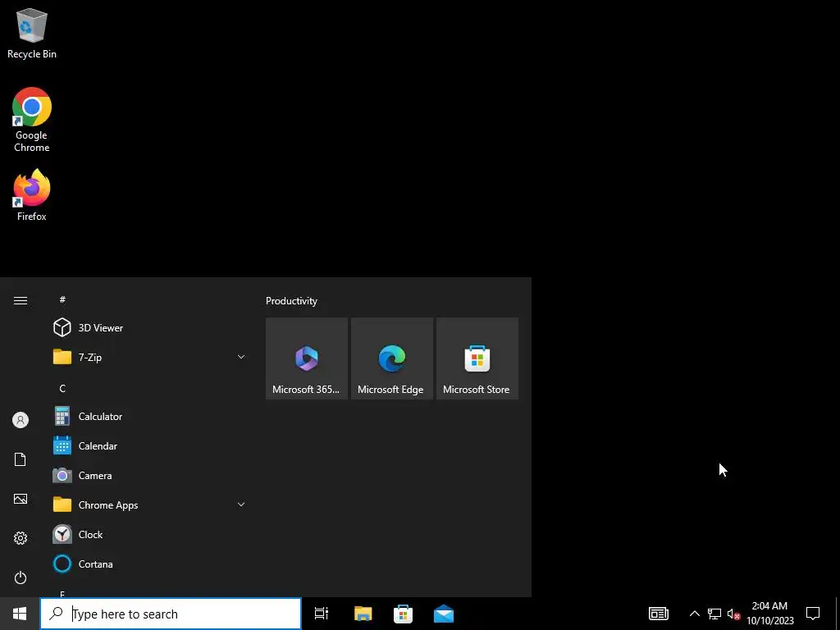Select the Firefox desktop shortcut
Screen dimensions: 840x630
tap(32, 195)
